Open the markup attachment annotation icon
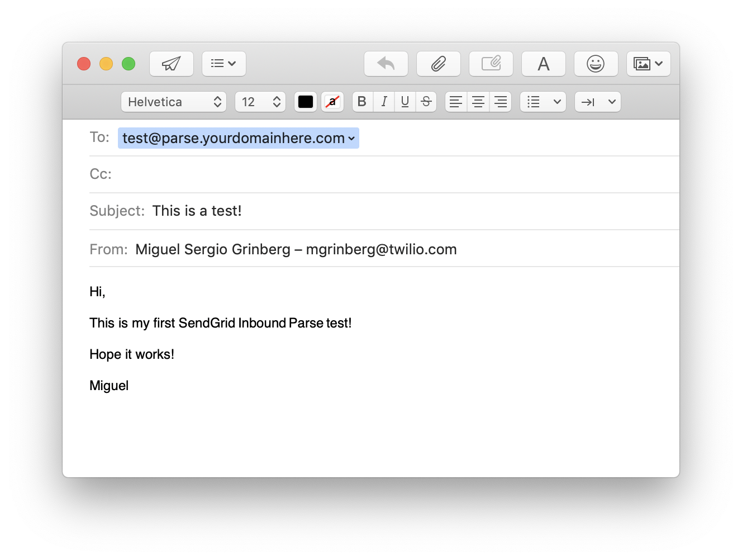Viewport: 742px width, 560px height. tap(491, 64)
